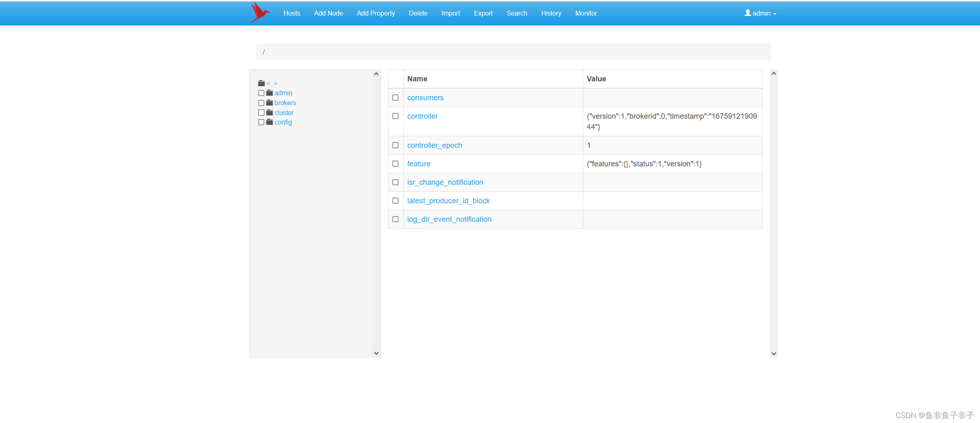
Task: Tick the controller row checkbox
Action: tap(395, 116)
